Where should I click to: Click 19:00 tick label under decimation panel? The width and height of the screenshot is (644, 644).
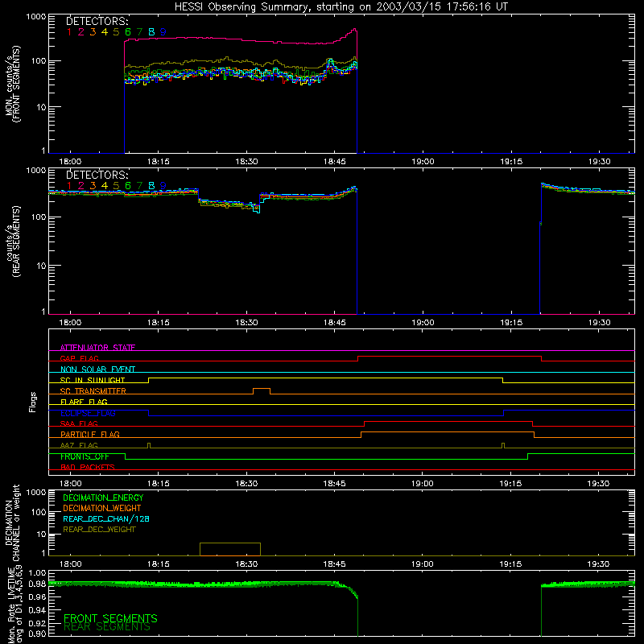tap(423, 564)
